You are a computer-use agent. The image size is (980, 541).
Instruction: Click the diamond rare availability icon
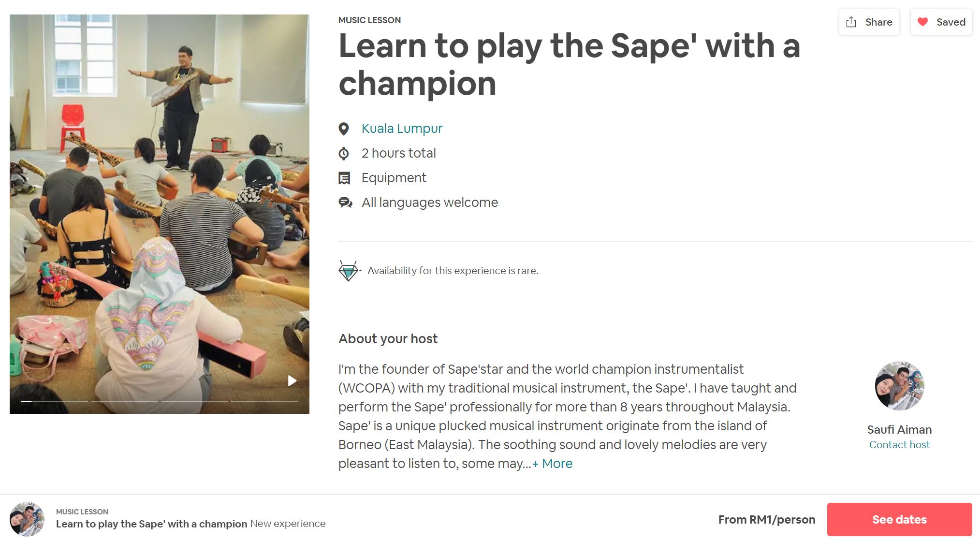pos(348,271)
